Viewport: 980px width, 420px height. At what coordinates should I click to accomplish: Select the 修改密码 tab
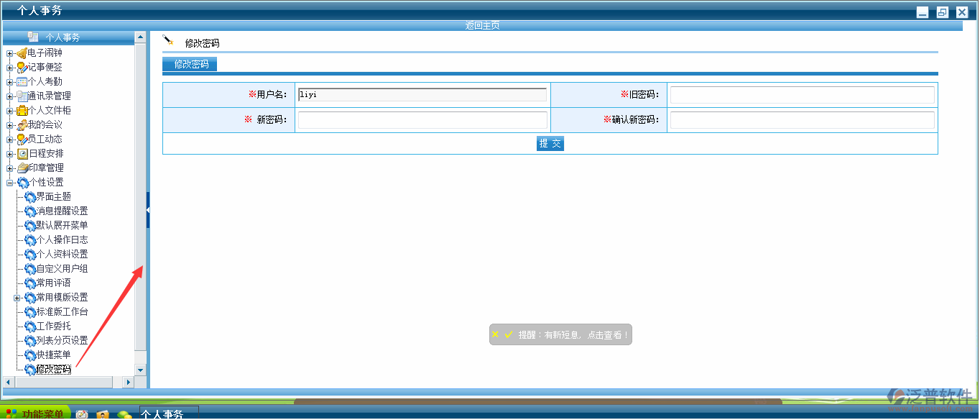click(190, 64)
